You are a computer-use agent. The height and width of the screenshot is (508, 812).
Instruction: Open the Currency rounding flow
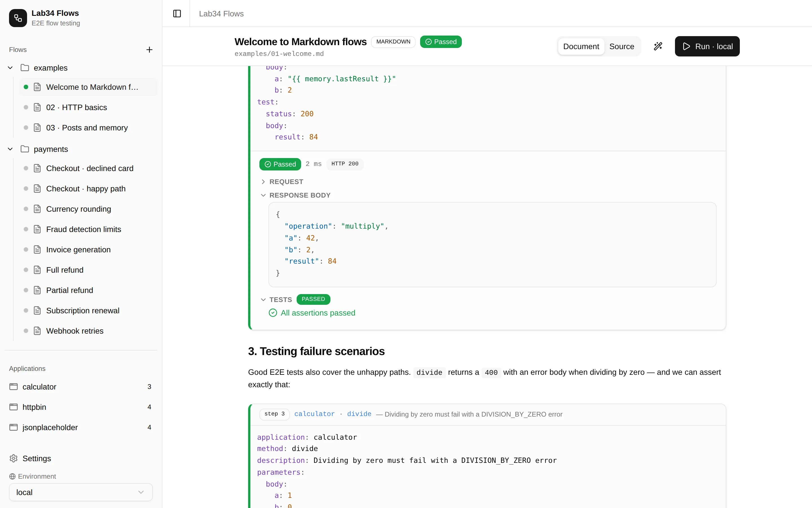click(88, 209)
